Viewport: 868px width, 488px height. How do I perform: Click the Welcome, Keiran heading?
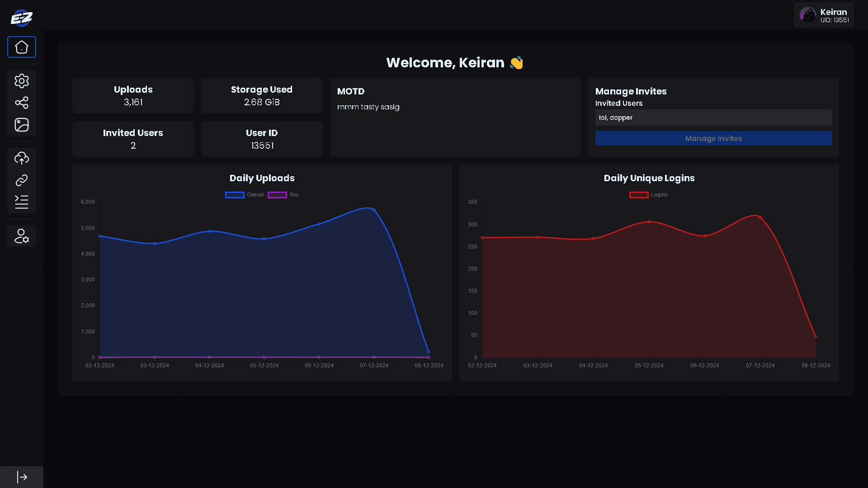[x=455, y=62]
